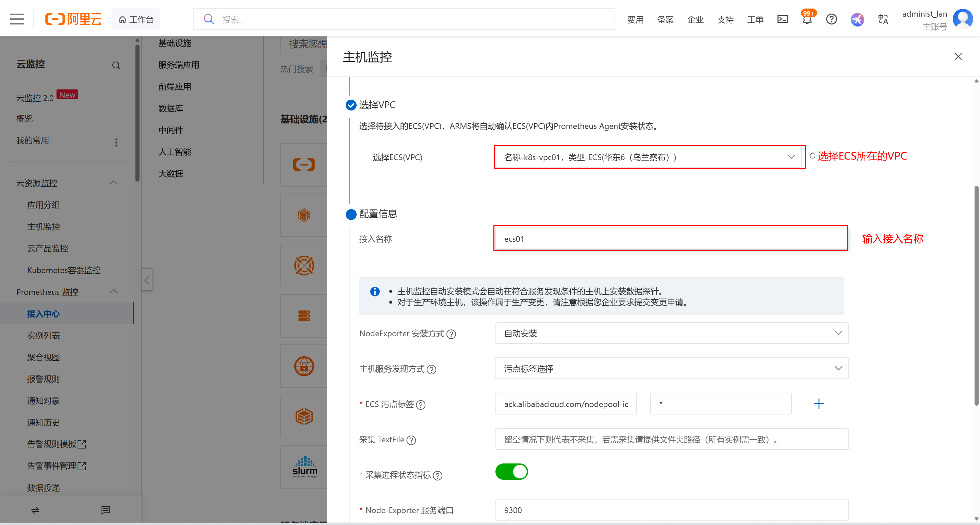Screen dimensions: 980x525
Task: Open 通知对象 in sidebar
Action: [x=43, y=401]
